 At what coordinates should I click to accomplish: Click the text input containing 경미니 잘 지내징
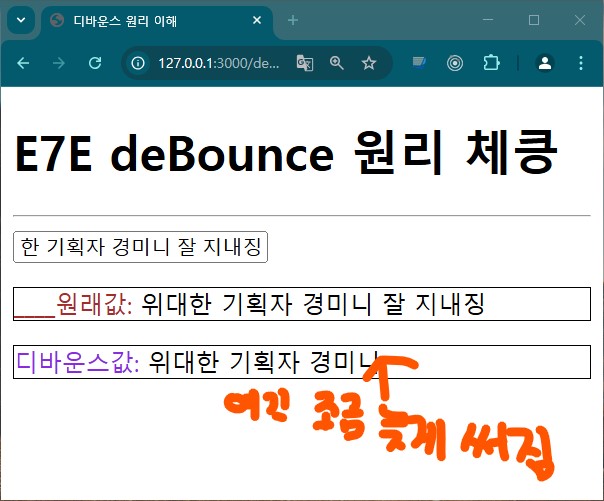140,247
